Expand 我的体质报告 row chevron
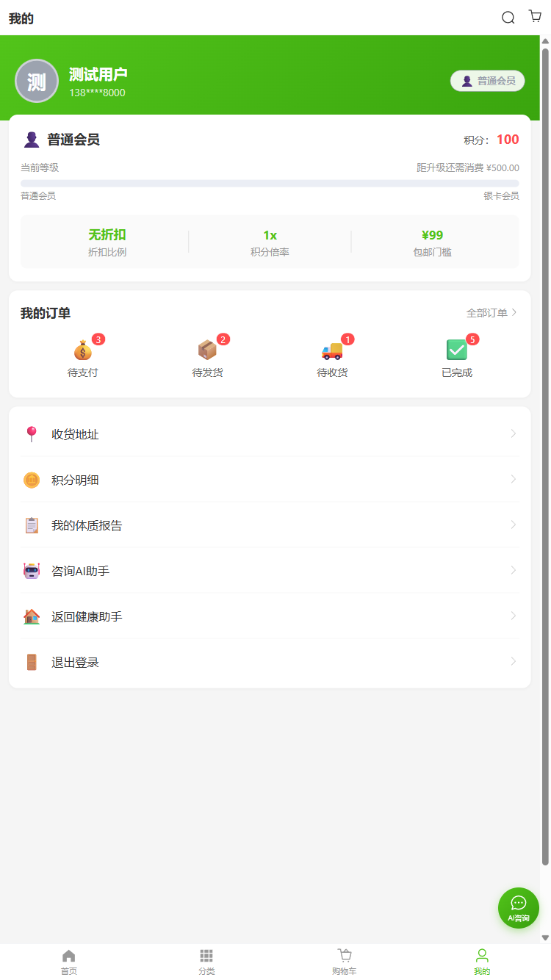The width and height of the screenshot is (551, 980). tap(513, 525)
